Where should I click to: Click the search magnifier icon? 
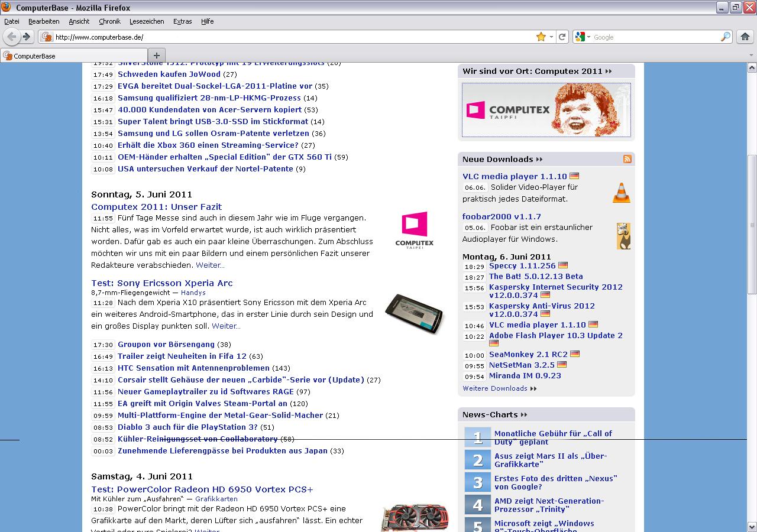[726, 37]
